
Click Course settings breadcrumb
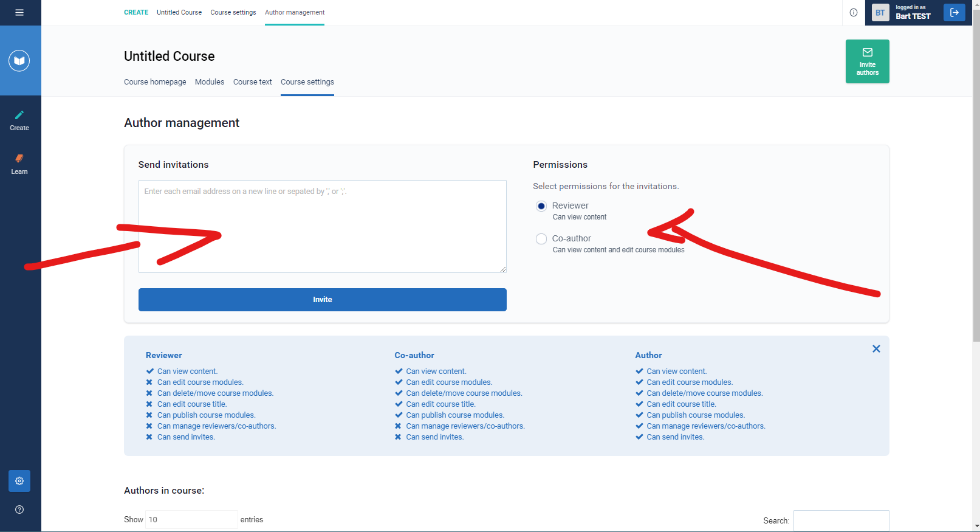233,12
